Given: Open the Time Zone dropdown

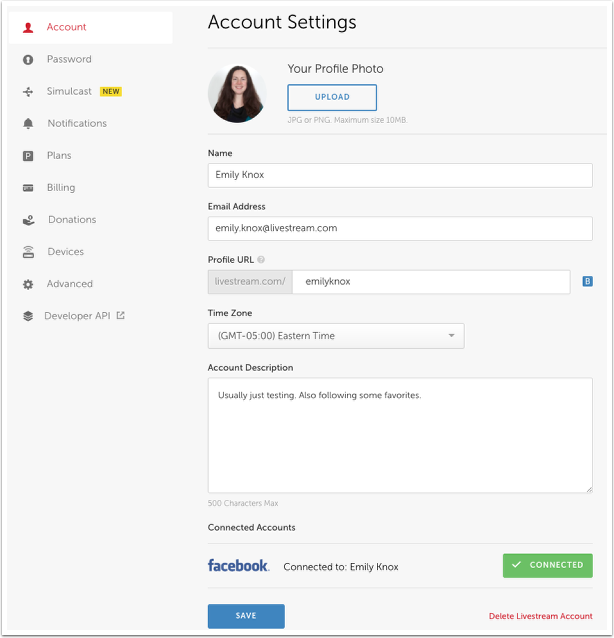Looking at the screenshot, I should click(x=336, y=336).
